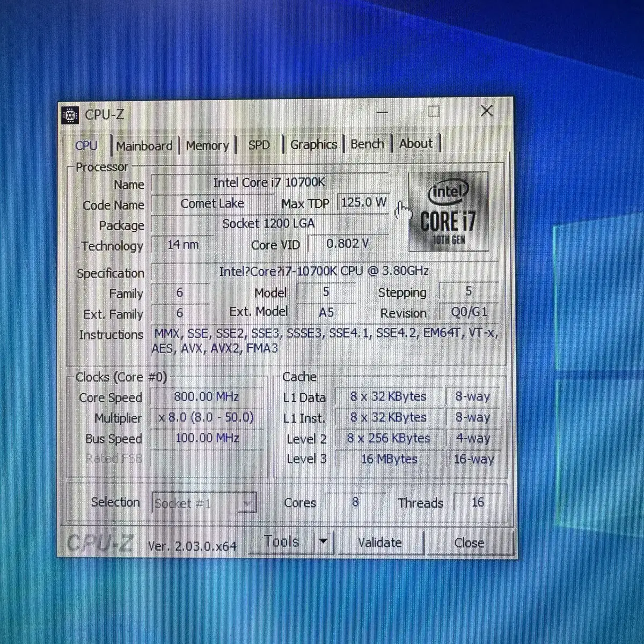Screen dimensions: 644x644
Task: Switch to the Mainboard tab
Action: pos(144,146)
